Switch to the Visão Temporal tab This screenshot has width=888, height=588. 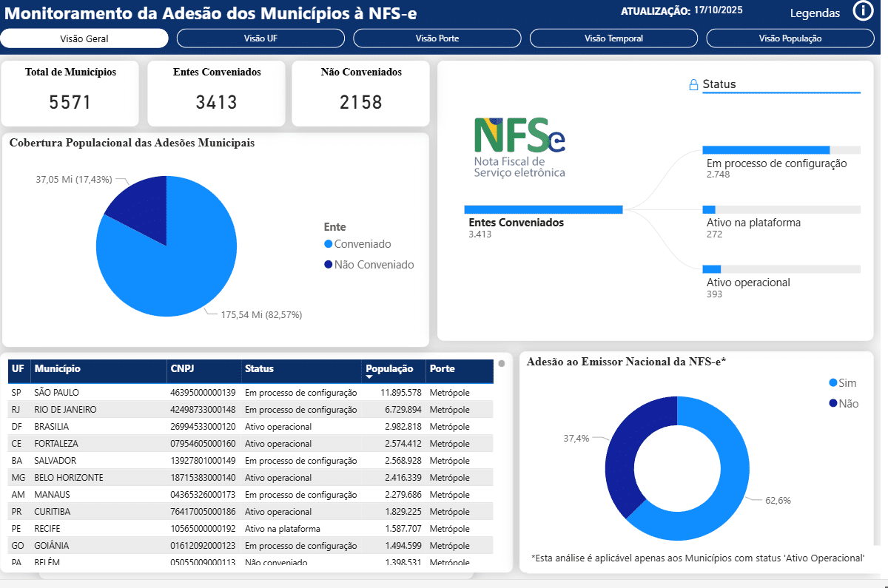(613, 38)
